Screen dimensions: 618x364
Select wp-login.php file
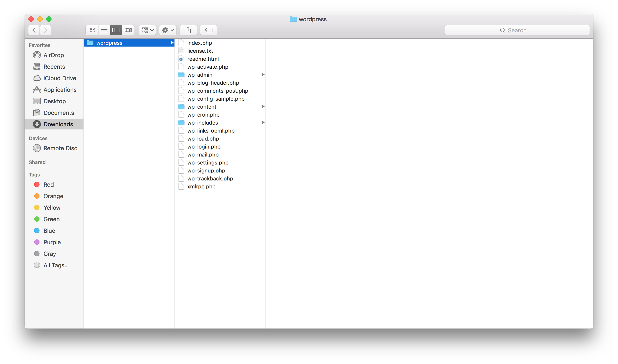(x=220, y=147)
